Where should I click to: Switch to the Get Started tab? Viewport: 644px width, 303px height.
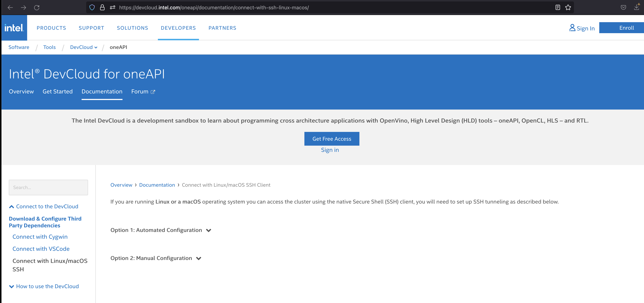tap(58, 91)
